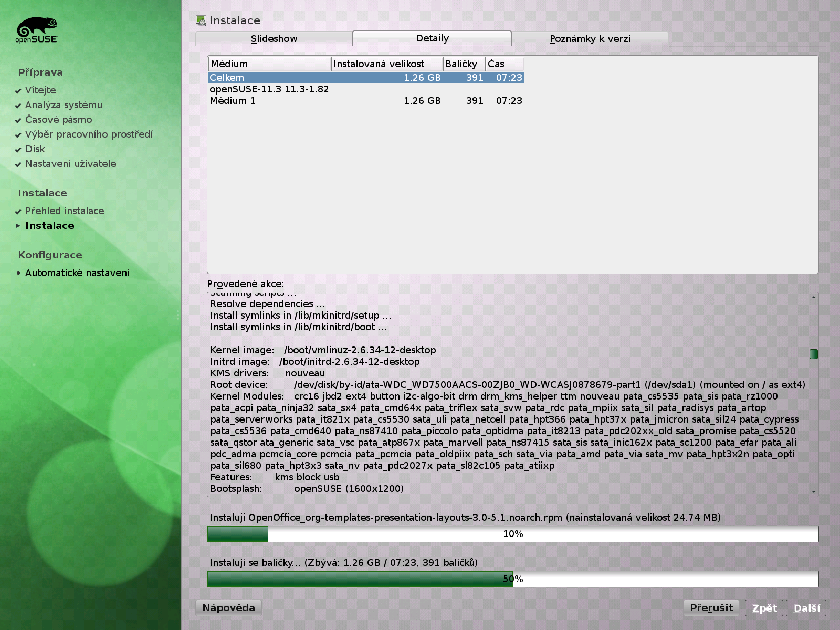Sort by Instalovaná velikost column header

(387, 64)
